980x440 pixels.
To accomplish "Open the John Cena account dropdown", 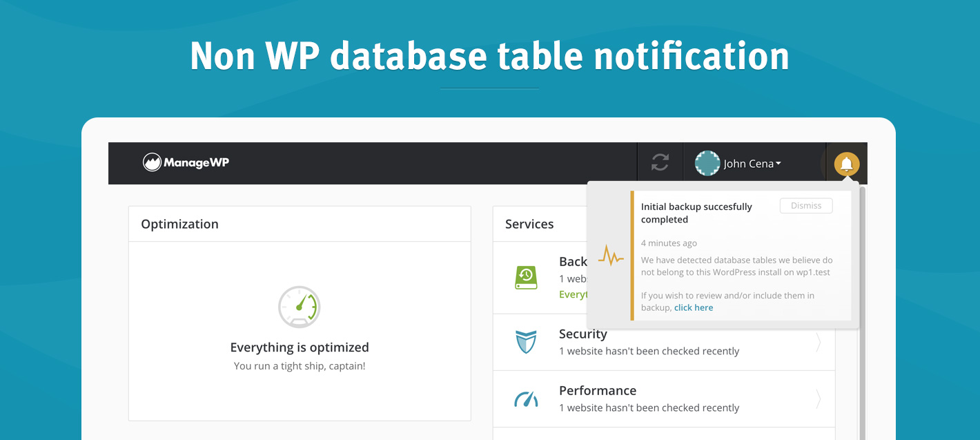I will pyautogui.click(x=752, y=164).
